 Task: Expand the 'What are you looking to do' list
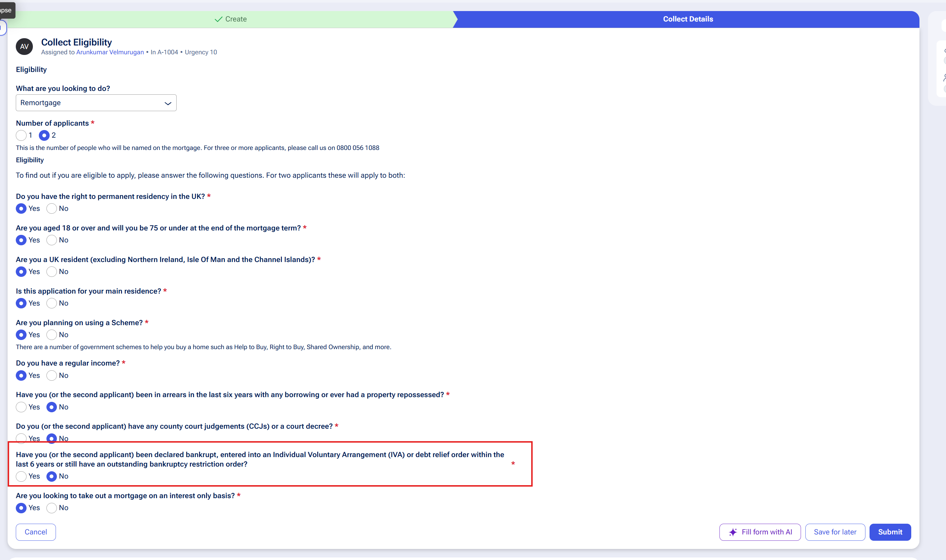pos(96,103)
